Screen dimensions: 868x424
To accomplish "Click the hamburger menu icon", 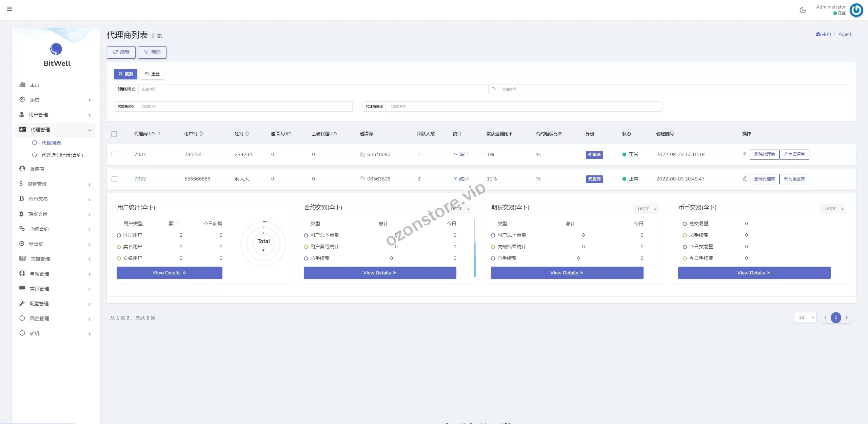I will (x=9, y=9).
